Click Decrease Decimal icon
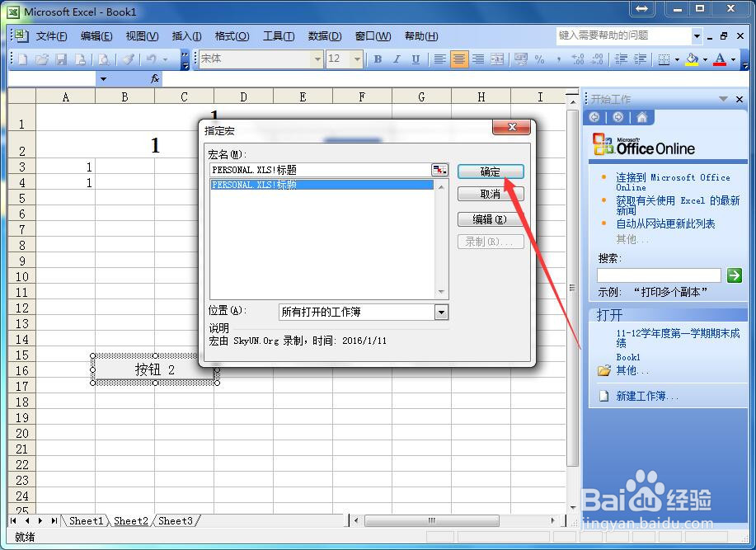 pos(597,59)
